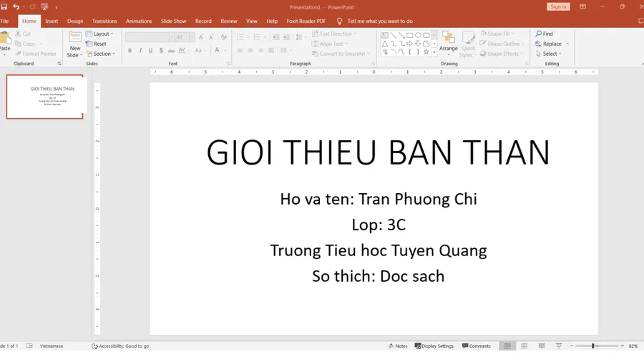
Task: Click the zoom slider in status bar
Action: tap(593, 346)
